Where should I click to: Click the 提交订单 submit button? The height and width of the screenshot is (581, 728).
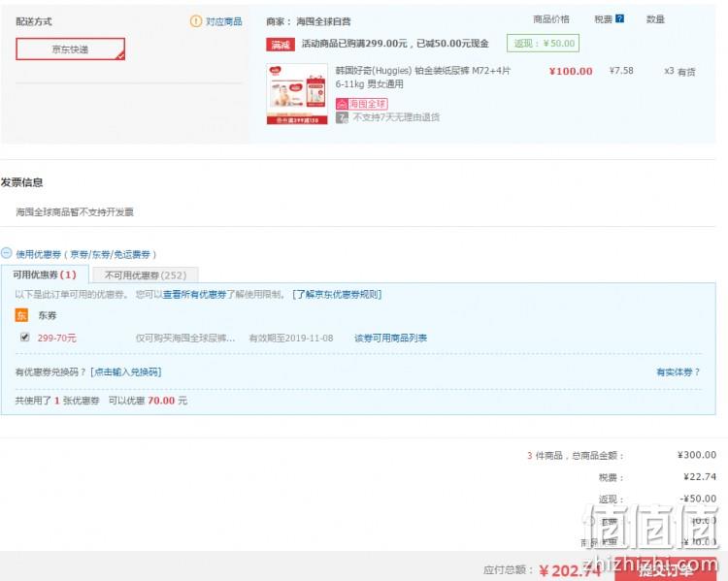point(666,569)
